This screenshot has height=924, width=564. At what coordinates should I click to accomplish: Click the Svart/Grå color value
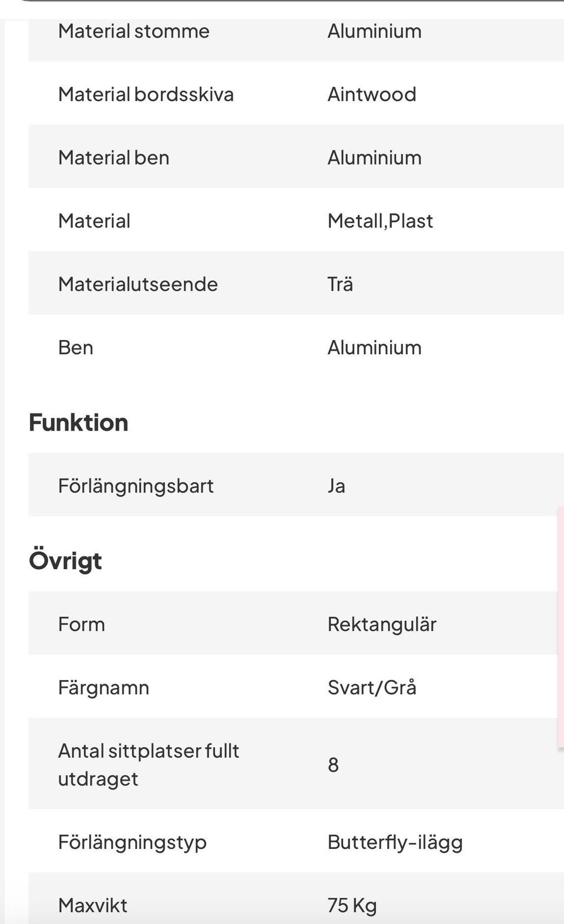tap(371, 688)
